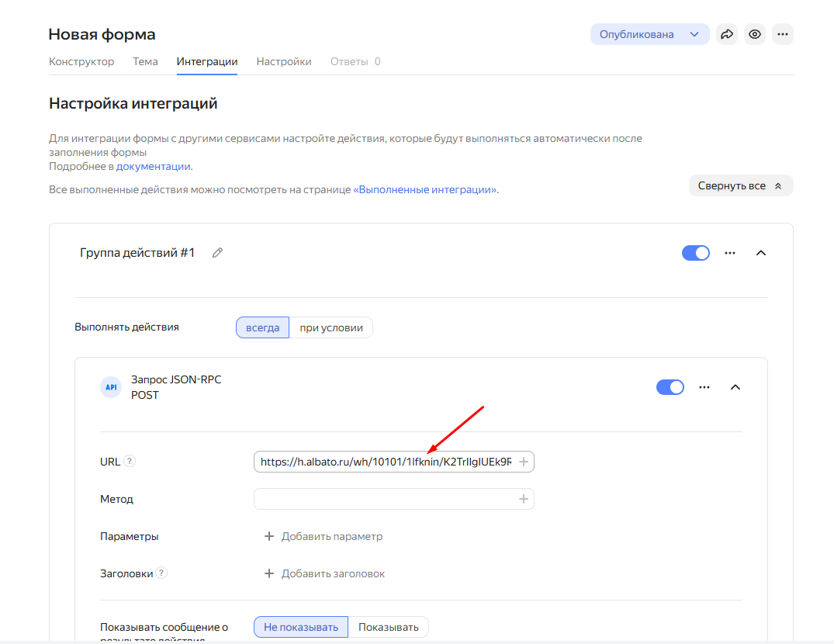Disable the Группа действий #1 toggle
This screenshot has width=834, height=644.
(x=695, y=253)
